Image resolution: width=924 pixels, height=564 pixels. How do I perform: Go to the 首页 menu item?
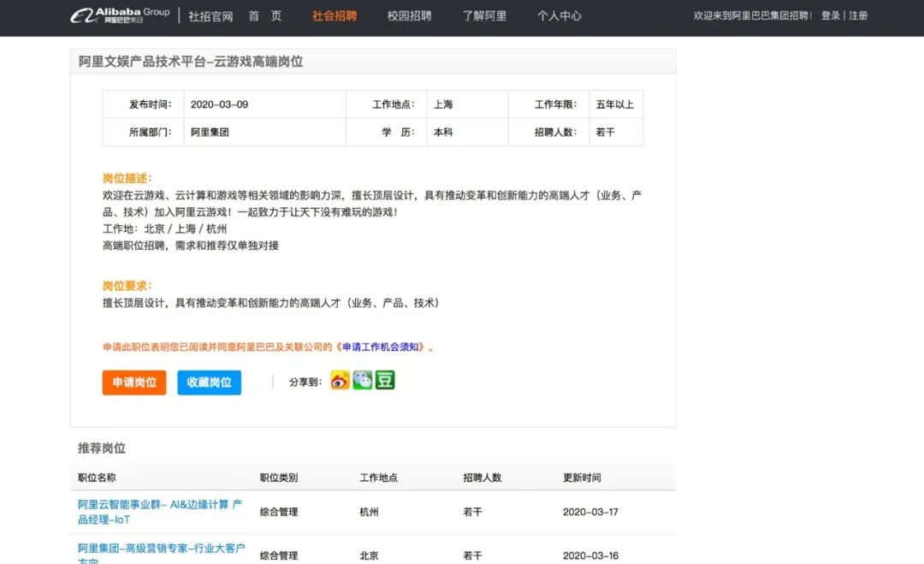point(264,16)
